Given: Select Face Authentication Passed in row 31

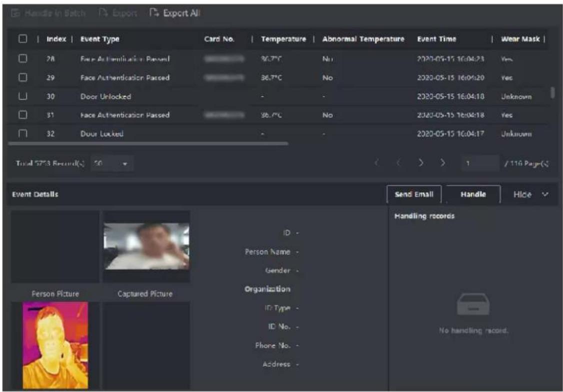Looking at the screenshot, I should click(x=125, y=115).
